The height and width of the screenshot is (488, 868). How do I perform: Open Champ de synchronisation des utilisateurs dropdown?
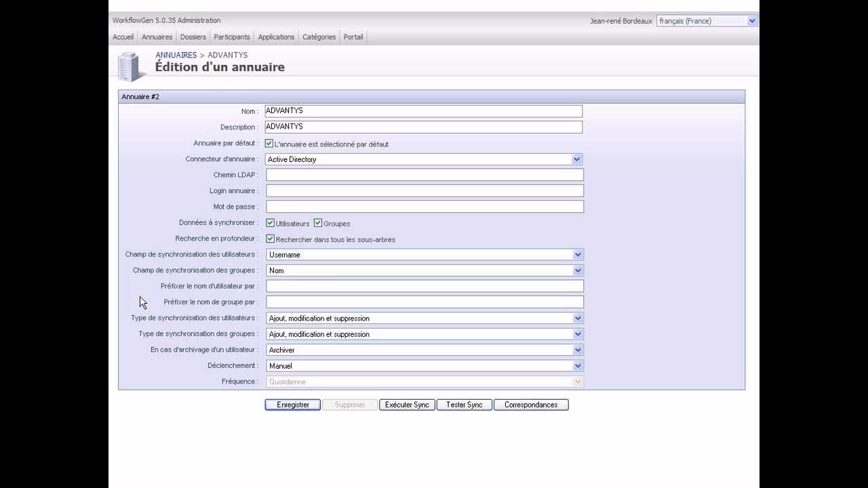425,255
